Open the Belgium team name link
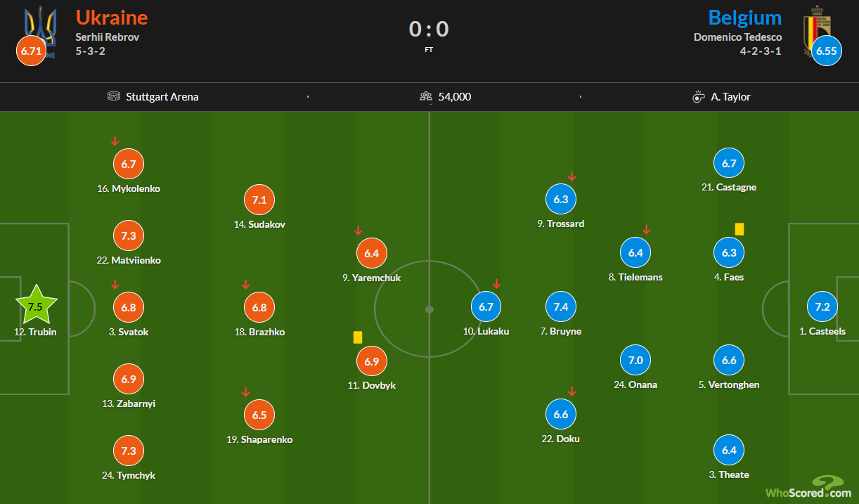The width and height of the screenshot is (859, 504). point(745,18)
